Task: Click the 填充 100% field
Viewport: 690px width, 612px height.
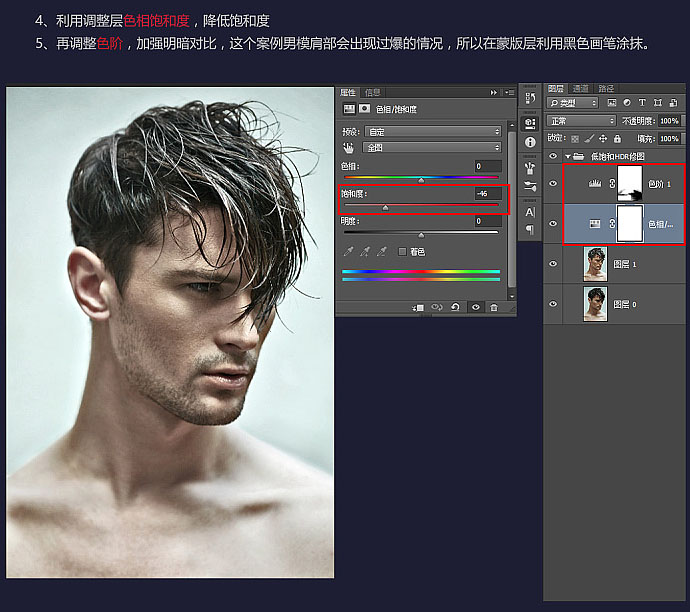Action: coord(669,139)
